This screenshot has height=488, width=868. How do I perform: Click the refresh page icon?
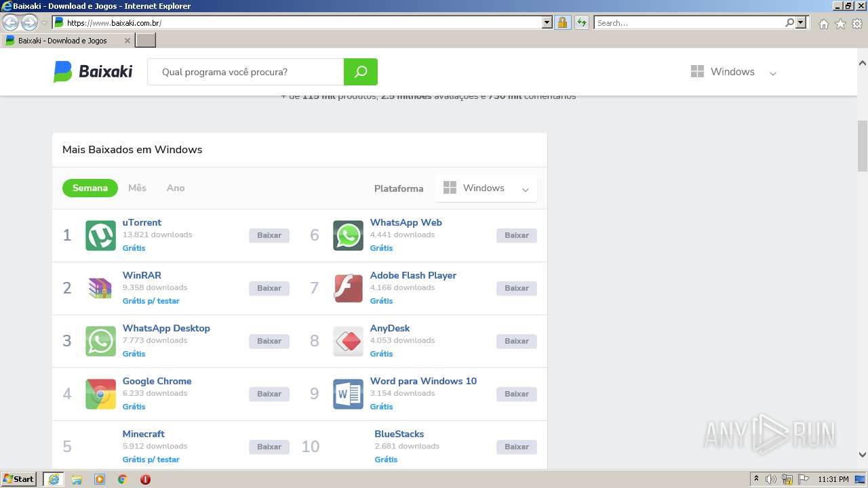tap(582, 22)
